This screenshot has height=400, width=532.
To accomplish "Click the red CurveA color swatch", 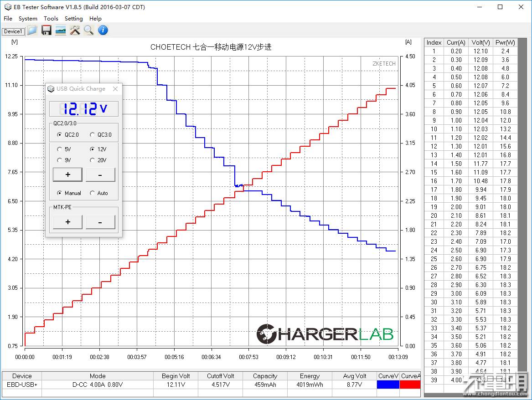I will [x=410, y=385].
